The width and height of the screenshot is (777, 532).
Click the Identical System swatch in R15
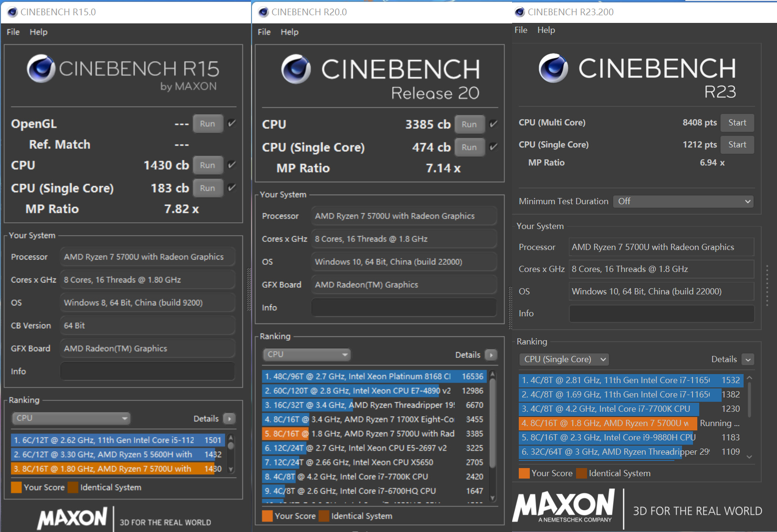point(73,487)
